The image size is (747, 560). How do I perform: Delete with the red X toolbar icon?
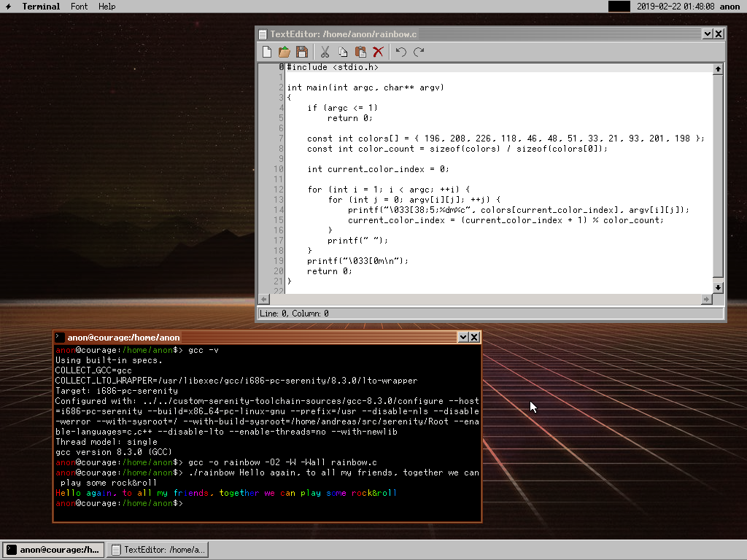point(379,52)
